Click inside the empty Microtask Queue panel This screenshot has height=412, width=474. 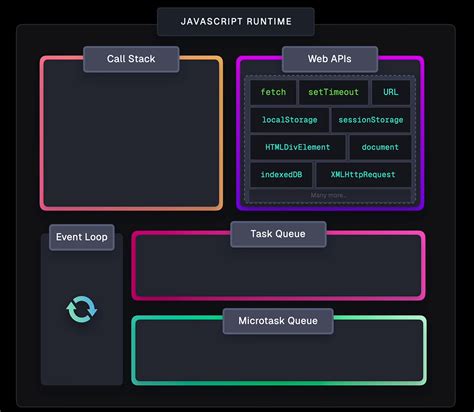pos(279,357)
